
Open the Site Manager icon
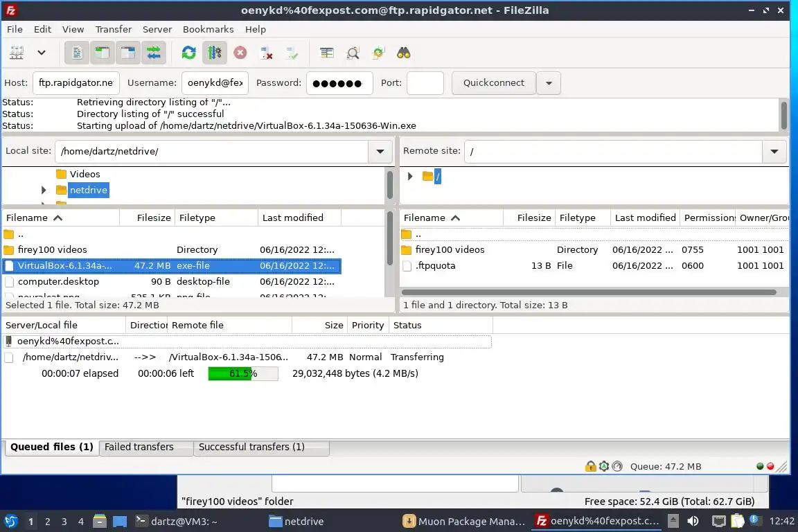pyautogui.click(x=17, y=53)
